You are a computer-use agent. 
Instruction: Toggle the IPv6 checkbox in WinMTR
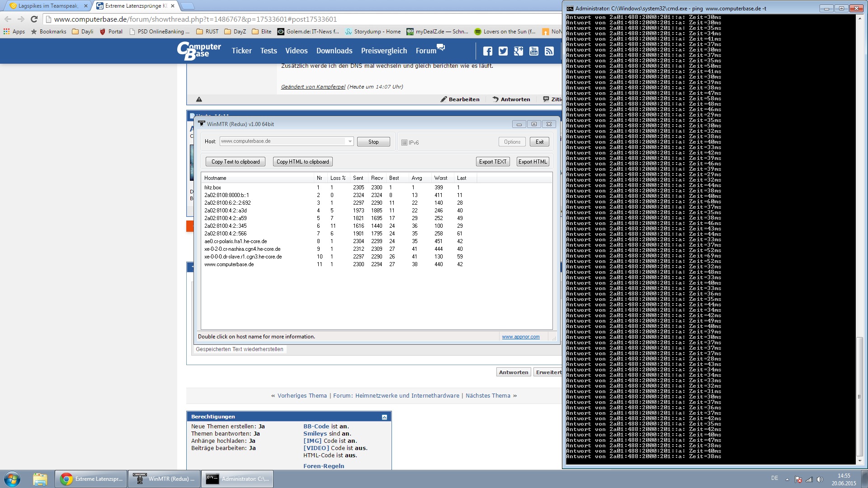pyautogui.click(x=405, y=142)
